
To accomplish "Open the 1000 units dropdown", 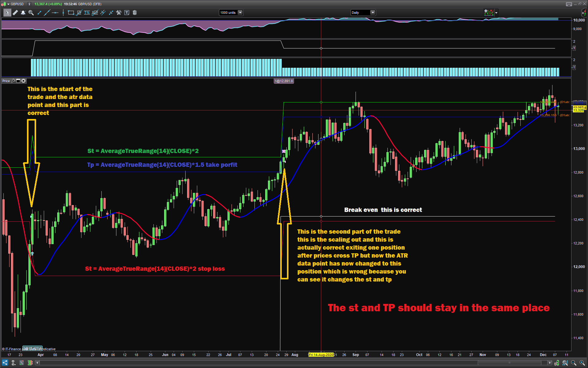I will [240, 13].
